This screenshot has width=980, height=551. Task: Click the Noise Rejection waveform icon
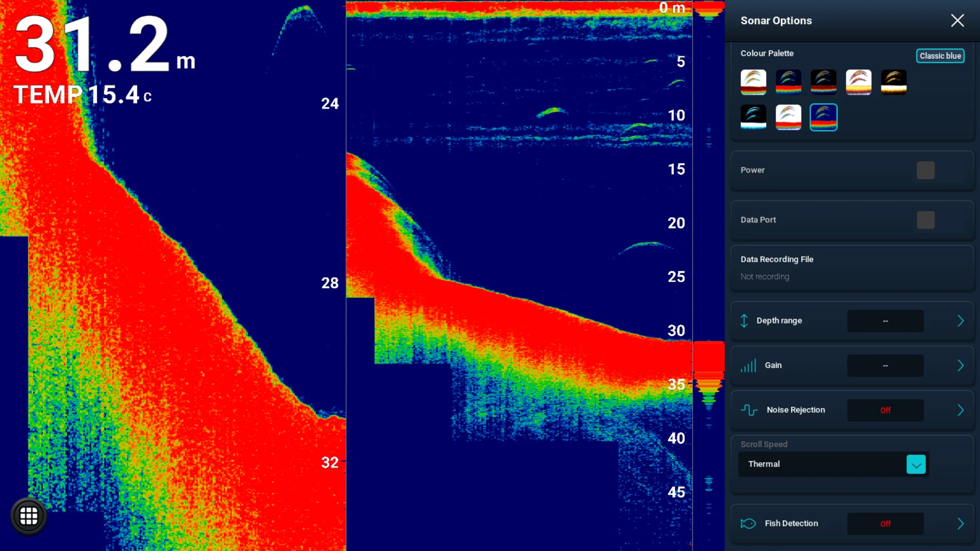(x=749, y=410)
